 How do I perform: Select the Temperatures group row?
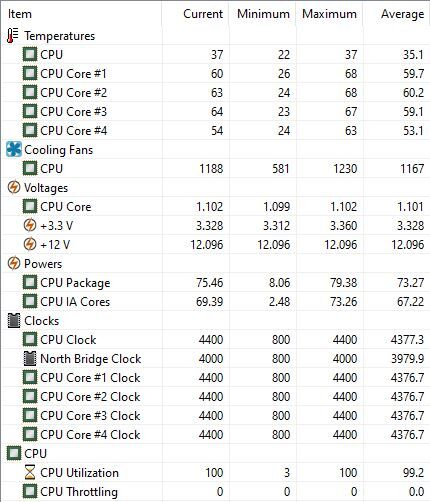tap(215, 36)
